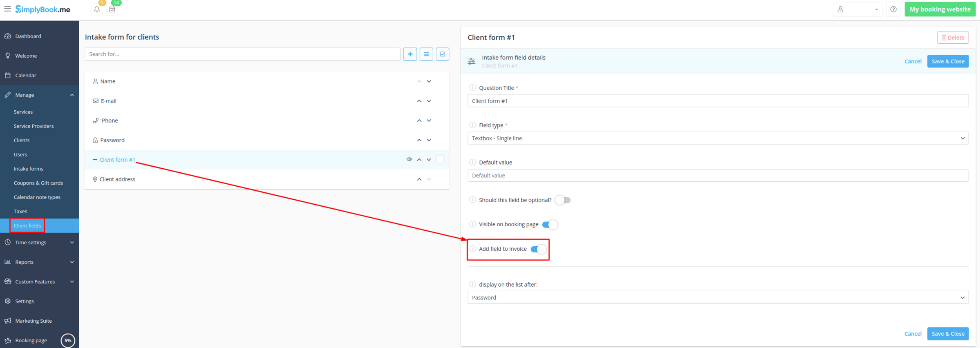Click the list view icon beside search
The height and width of the screenshot is (348, 980).
tap(426, 54)
